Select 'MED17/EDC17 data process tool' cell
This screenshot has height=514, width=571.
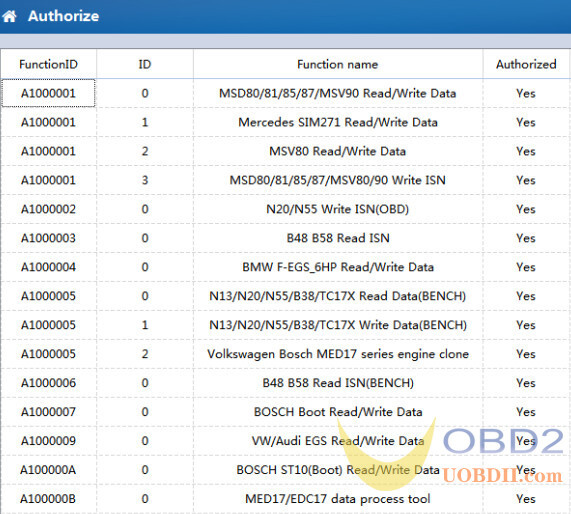point(338,499)
